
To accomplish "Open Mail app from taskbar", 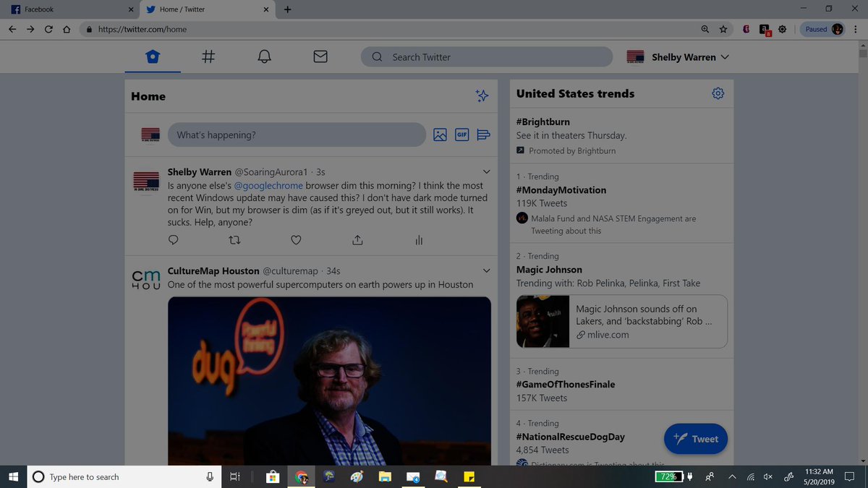I will [413, 476].
